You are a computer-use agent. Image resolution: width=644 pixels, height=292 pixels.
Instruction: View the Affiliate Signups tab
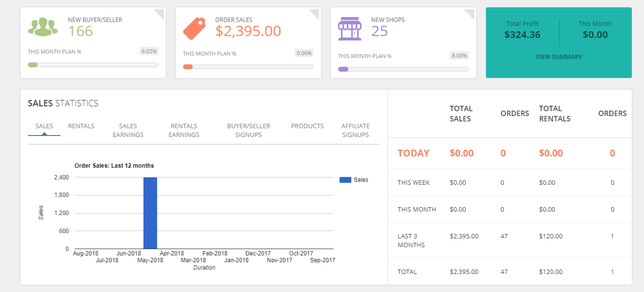tap(355, 130)
